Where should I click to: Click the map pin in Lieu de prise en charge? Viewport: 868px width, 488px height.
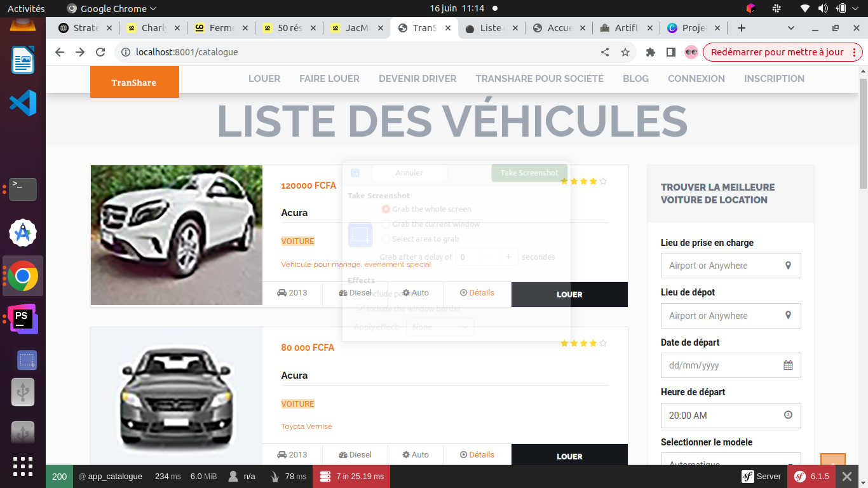788,266
